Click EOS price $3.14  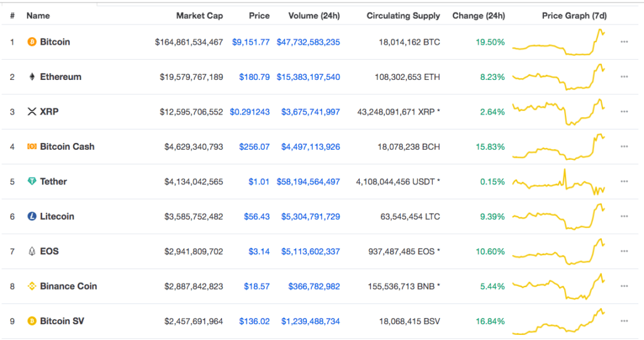(259, 251)
